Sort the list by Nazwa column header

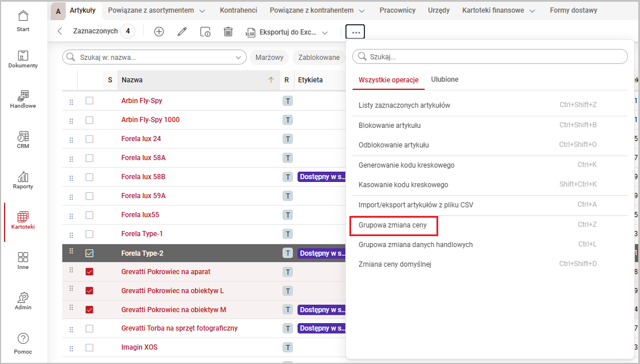pyautogui.click(x=133, y=80)
